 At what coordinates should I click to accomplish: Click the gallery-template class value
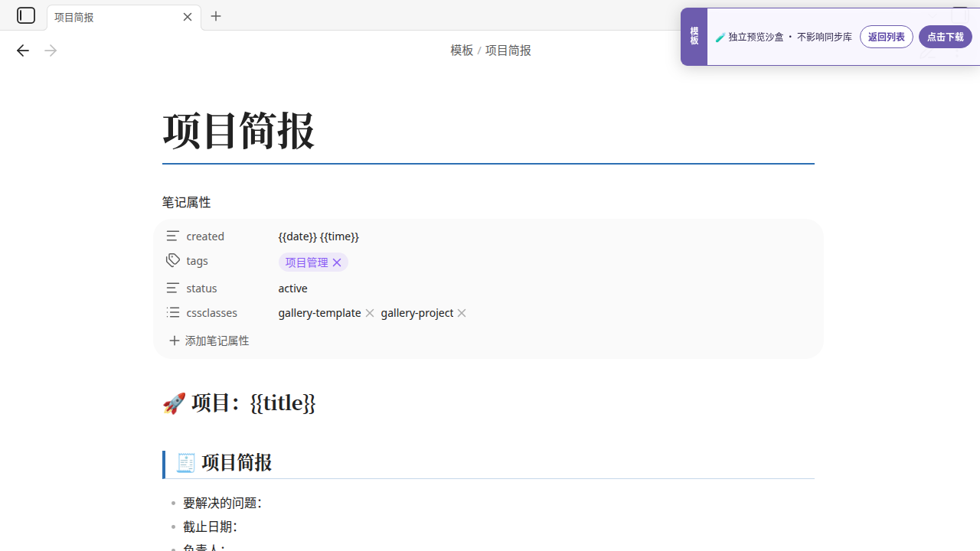(319, 312)
